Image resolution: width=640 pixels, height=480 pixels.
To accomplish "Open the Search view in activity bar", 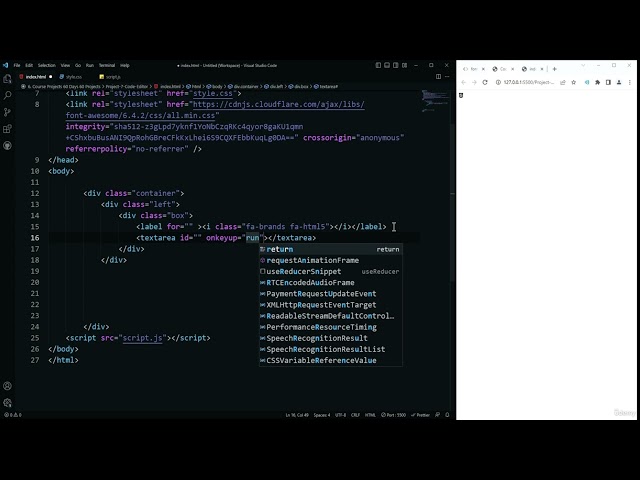I will coord(7,96).
